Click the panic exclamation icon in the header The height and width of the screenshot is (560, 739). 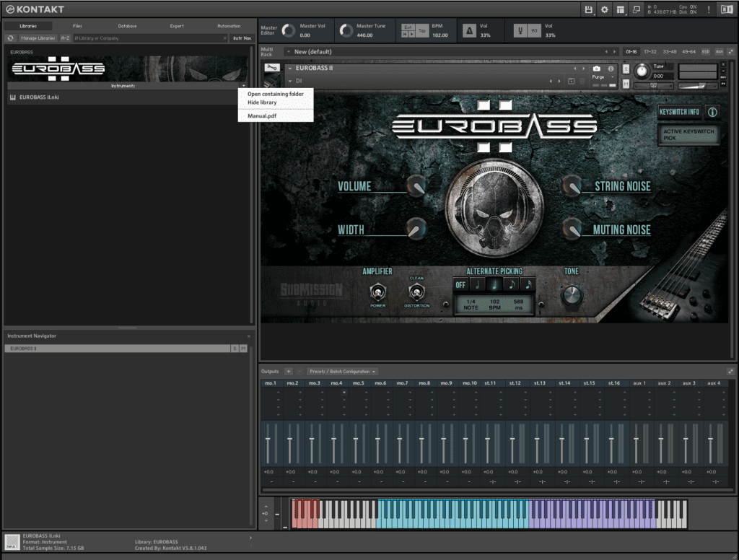click(x=709, y=9)
